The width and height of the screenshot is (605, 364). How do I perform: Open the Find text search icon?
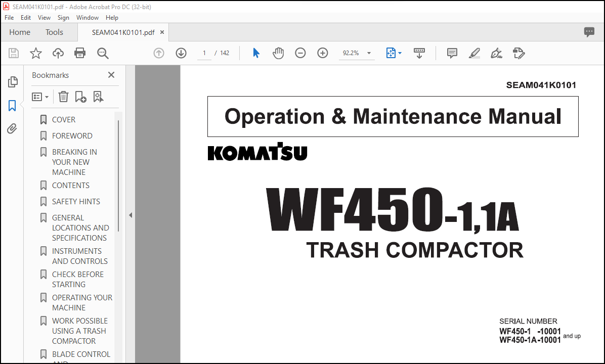pyautogui.click(x=103, y=53)
